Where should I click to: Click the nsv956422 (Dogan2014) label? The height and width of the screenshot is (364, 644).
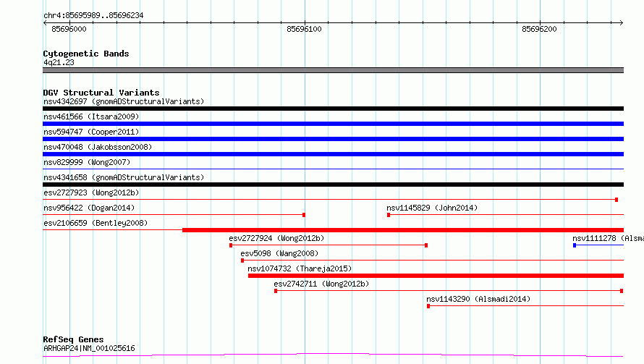tap(89, 208)
